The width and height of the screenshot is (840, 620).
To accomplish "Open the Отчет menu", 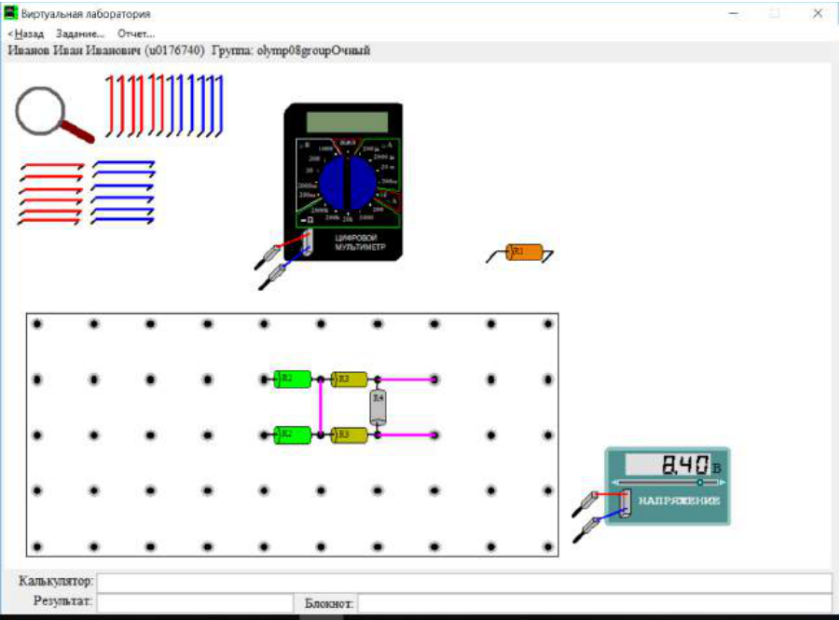I will [136, 34].
